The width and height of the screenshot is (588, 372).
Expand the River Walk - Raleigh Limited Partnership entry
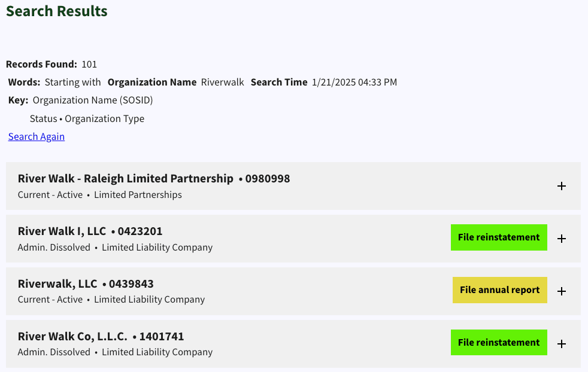click(562, 186)
